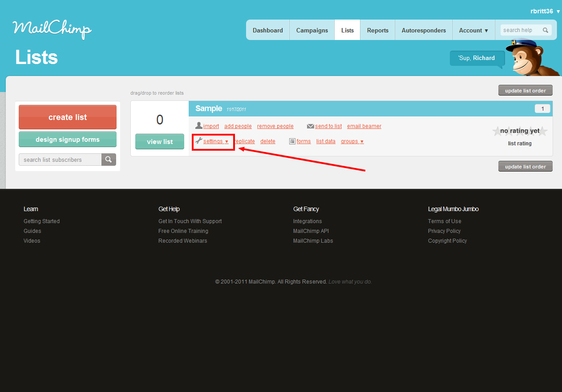The width and height of the screenshot is (562, 392).
Task: Open the MailChimp API link
Action: [x=311, y=231]
